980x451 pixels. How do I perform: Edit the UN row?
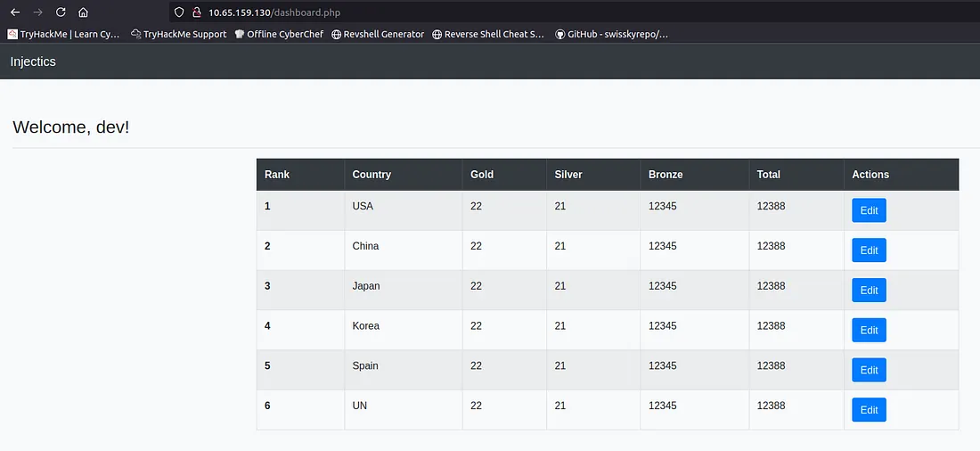(x=869, y=410)
